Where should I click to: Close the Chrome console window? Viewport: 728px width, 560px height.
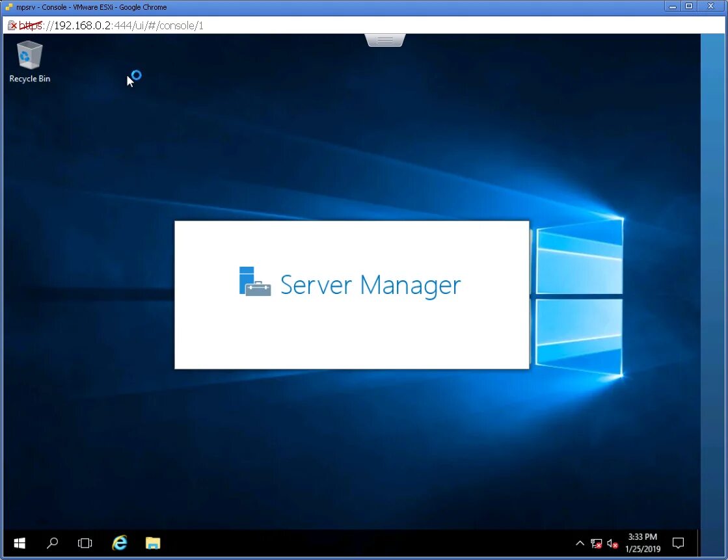point(711,7)
